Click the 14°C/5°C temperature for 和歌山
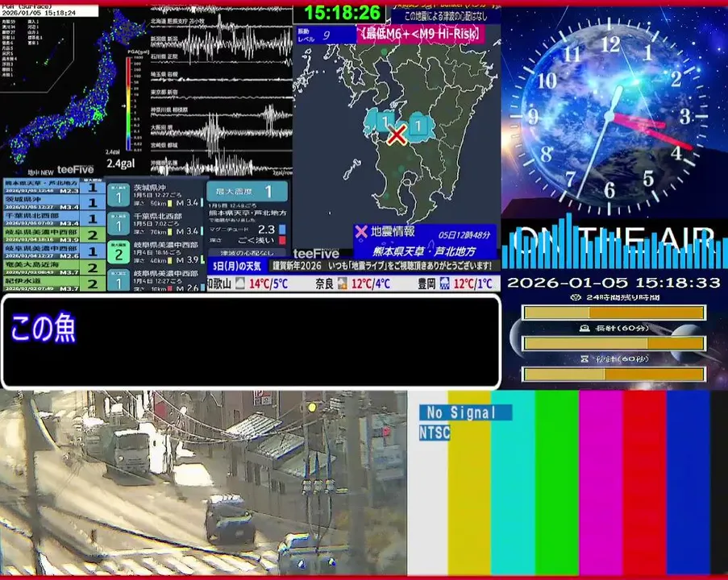The height and width of the screenshot is (580, 728). (x=268, y=284)
